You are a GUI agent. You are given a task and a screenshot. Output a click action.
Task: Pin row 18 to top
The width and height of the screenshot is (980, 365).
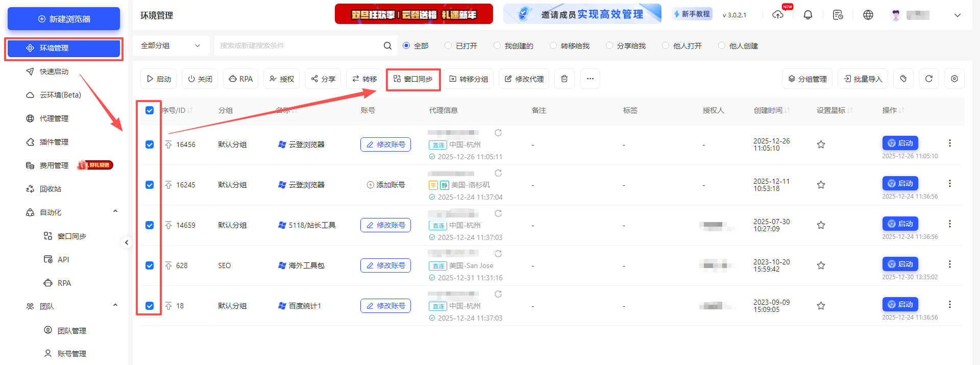(x=168, y=306)
